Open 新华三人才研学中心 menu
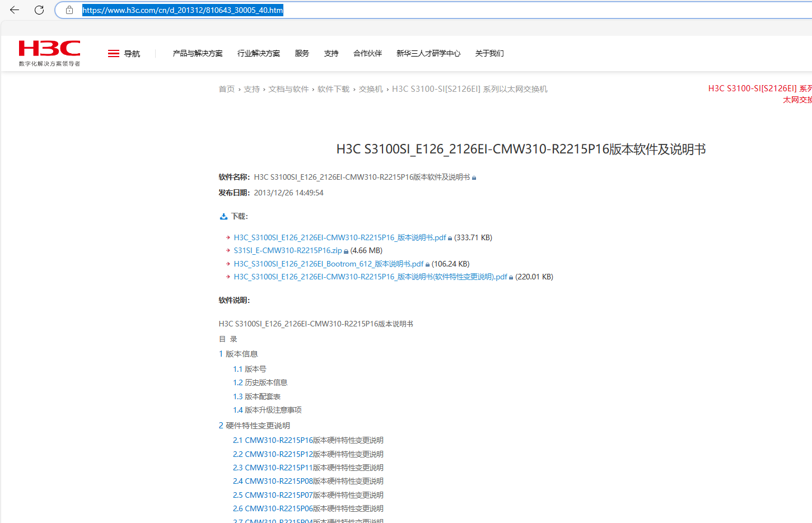The image size is (812, 523). pos(428,54)
